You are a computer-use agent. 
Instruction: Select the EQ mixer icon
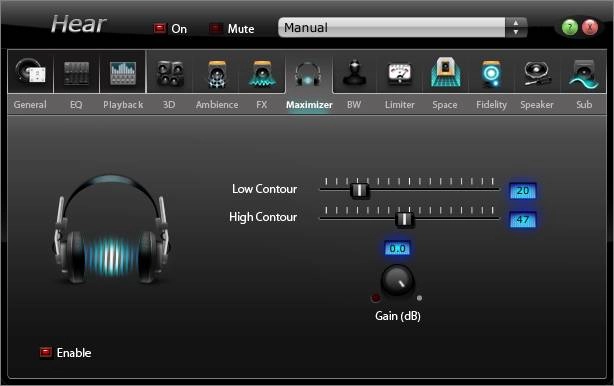[76, 73]
